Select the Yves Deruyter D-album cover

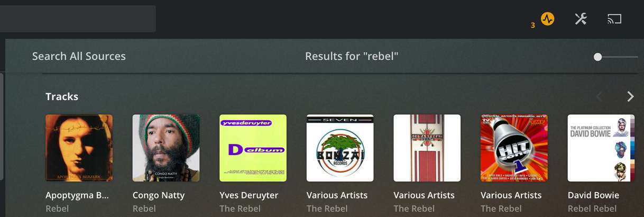[x=253, y=148]
